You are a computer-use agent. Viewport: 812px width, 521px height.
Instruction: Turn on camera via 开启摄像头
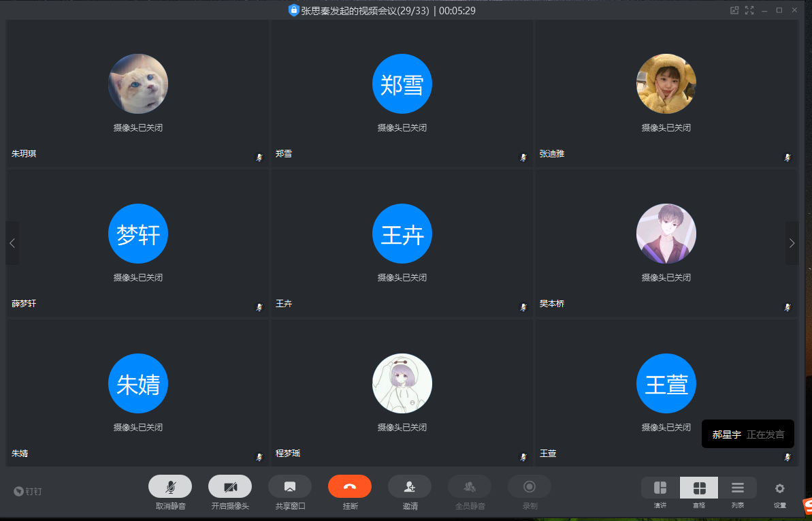230,486
